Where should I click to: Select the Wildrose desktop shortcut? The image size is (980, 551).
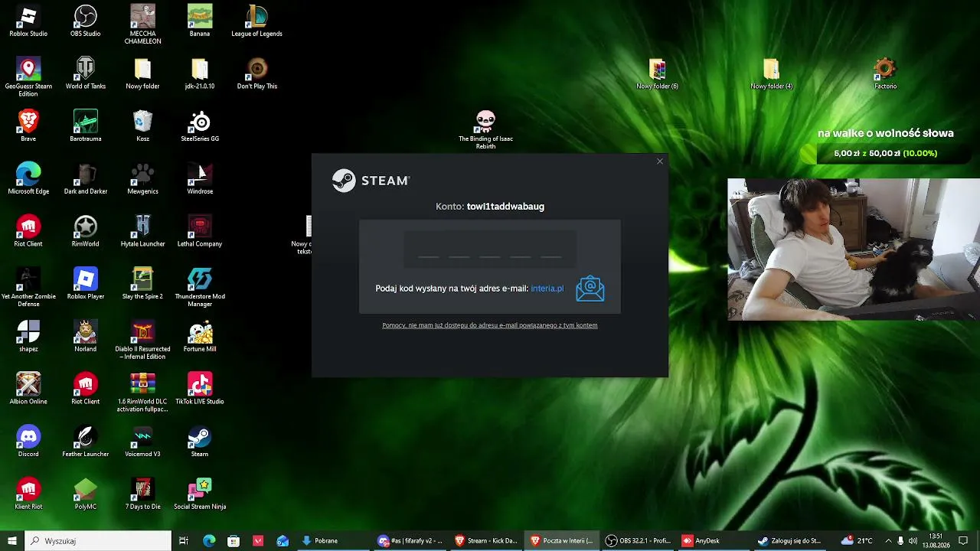coord(200,179)
